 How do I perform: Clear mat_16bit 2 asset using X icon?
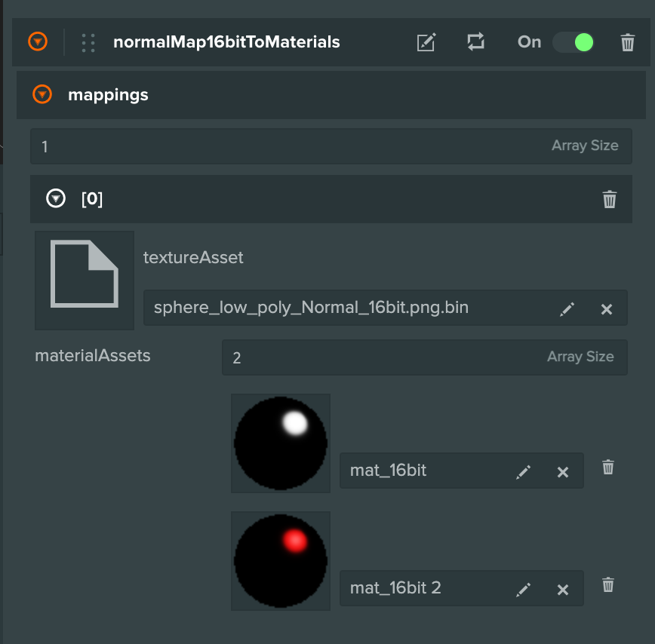coord(562,589)
